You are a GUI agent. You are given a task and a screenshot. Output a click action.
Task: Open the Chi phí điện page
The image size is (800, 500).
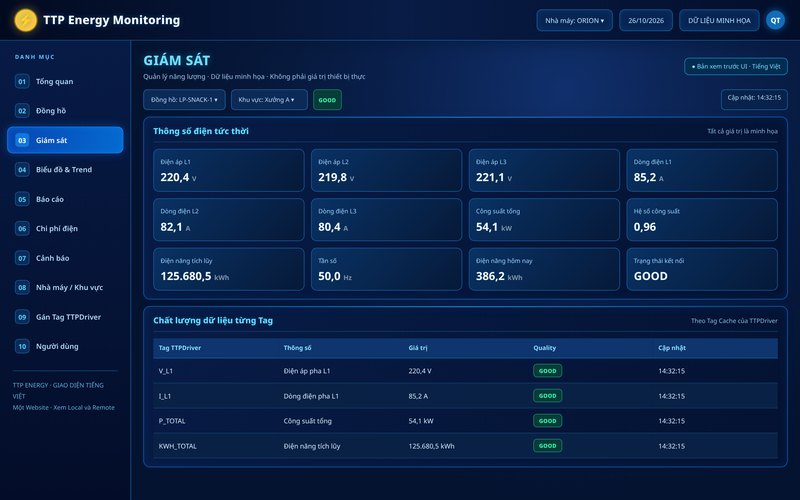click(65, 229)
